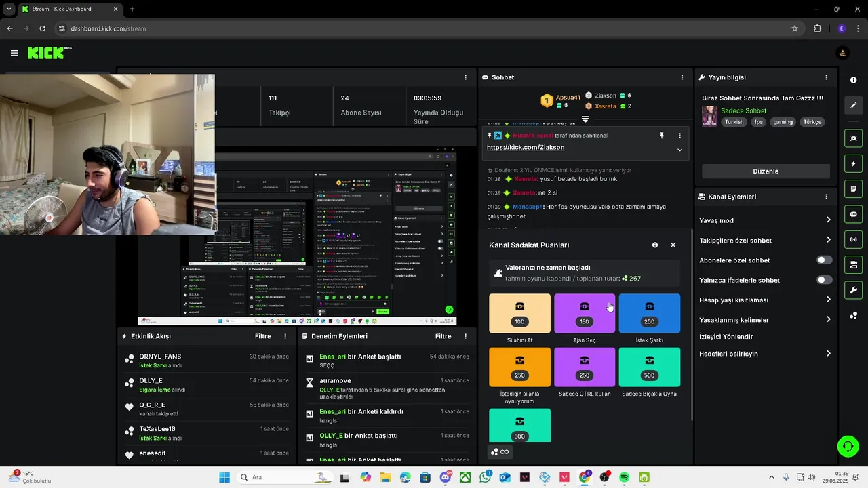
Task: Redeem İstediğin silahla oynuyorum 250 reward
Action: coord(519,367)
